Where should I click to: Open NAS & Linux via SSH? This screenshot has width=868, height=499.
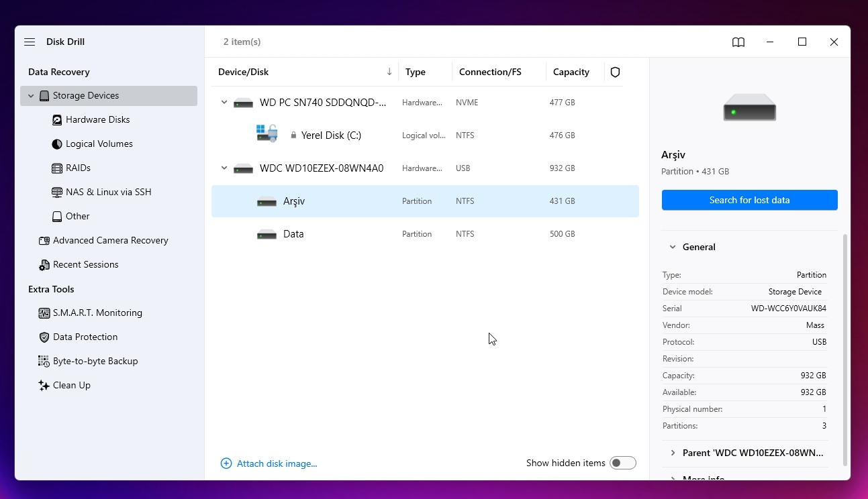point(109,192)
